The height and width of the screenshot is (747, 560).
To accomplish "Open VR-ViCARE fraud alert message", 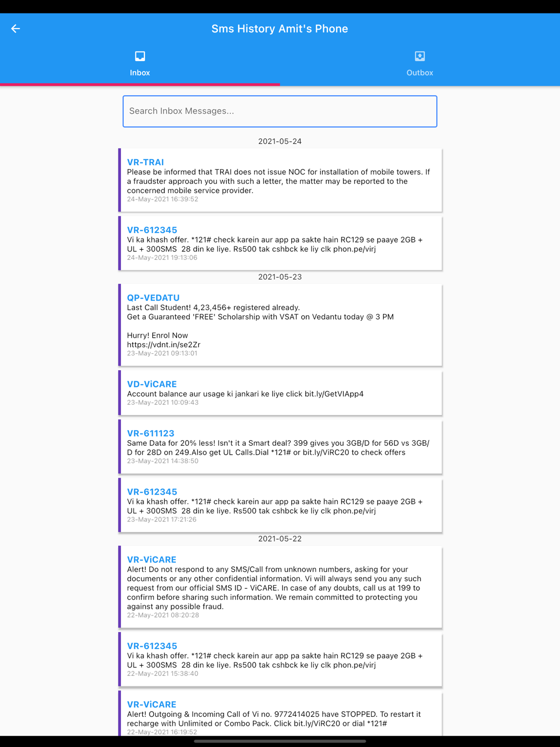I will click(x=281, y=587).
